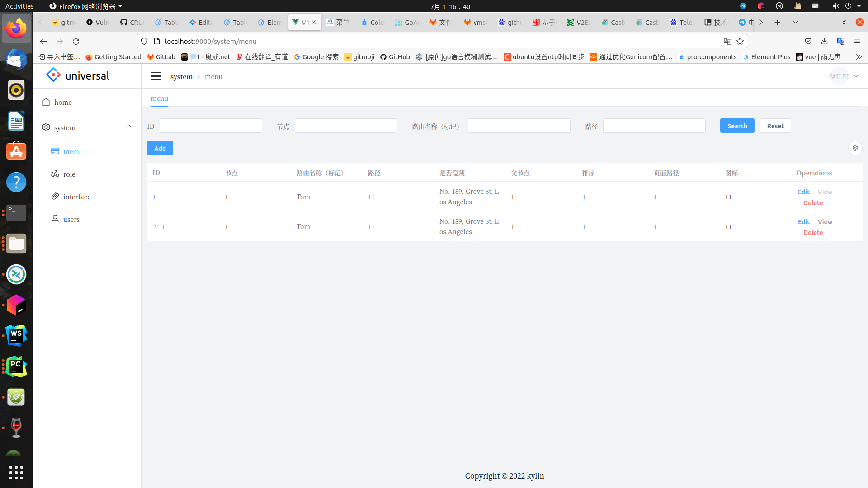Click the translate icon in the address bar

coord(727,41)
